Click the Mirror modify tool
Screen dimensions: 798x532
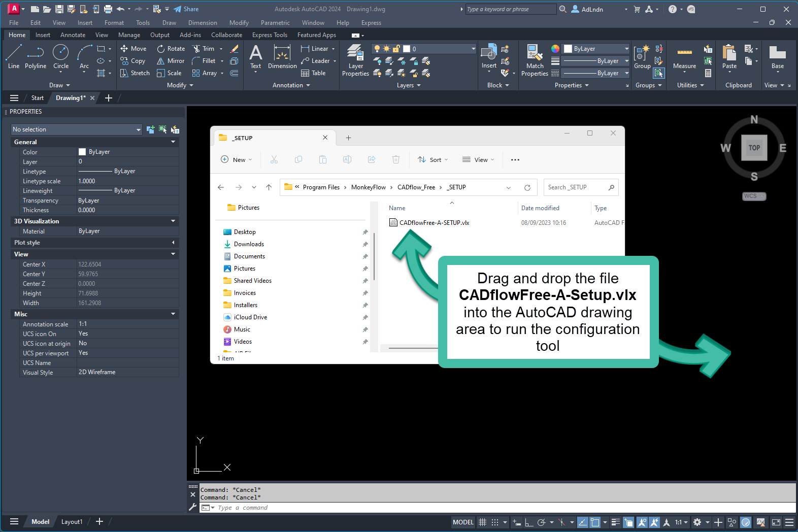(171, 61)
